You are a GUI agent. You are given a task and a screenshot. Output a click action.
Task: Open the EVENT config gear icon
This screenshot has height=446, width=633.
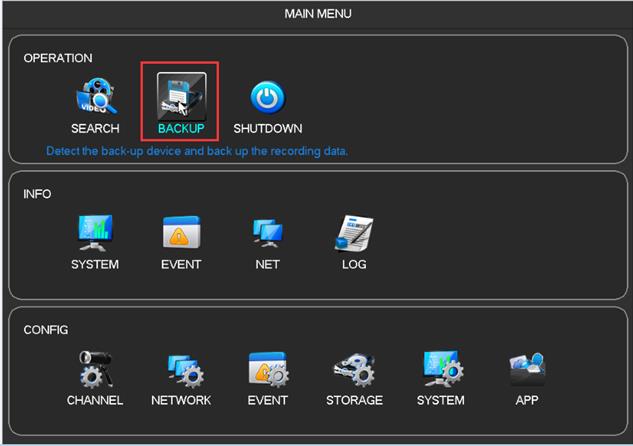tap(267, 369)
